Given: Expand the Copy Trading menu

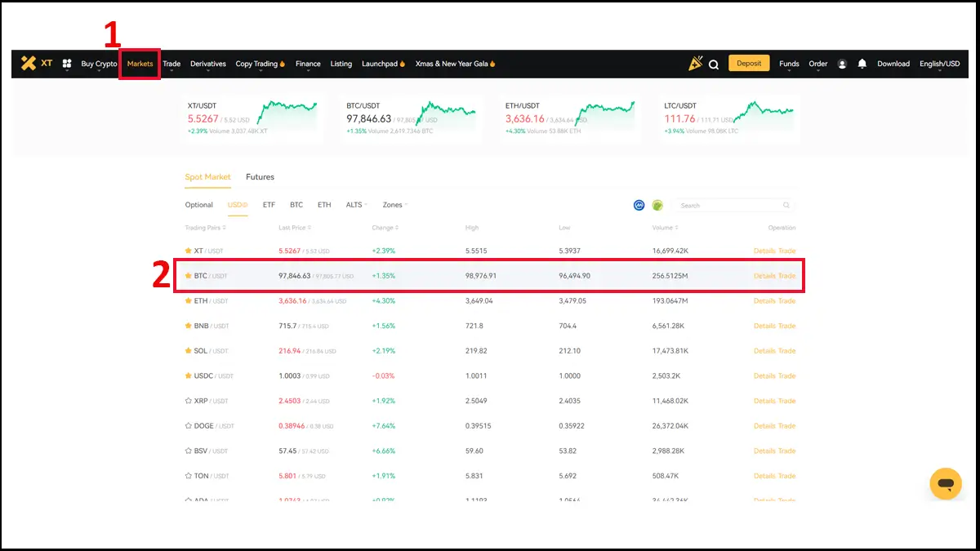Looking at the screenshot, I should coord(260,64).
